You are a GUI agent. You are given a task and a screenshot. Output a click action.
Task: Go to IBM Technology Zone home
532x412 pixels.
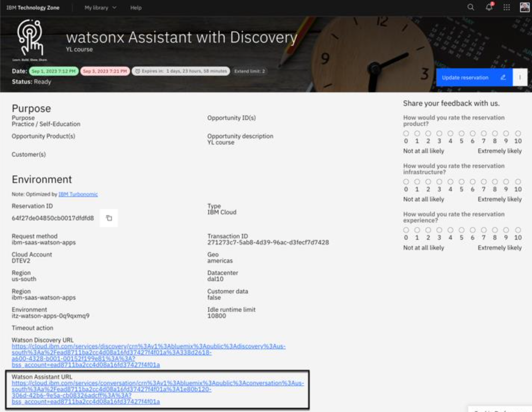33,8
